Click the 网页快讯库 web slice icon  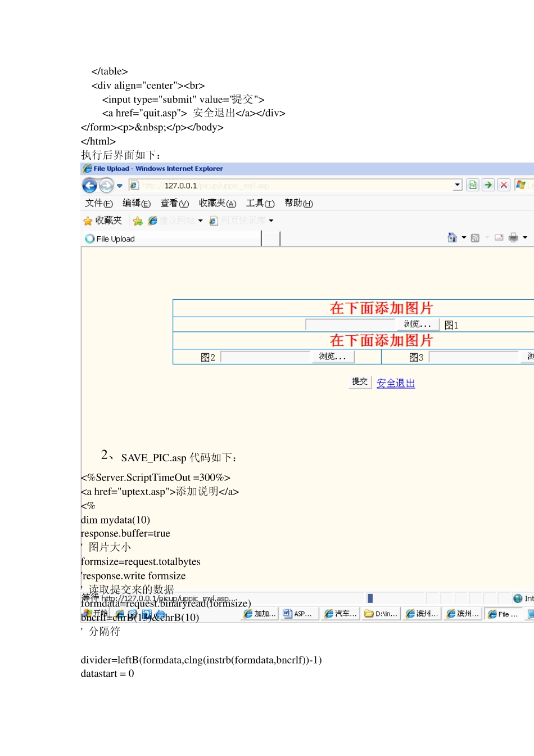(214, 220)
